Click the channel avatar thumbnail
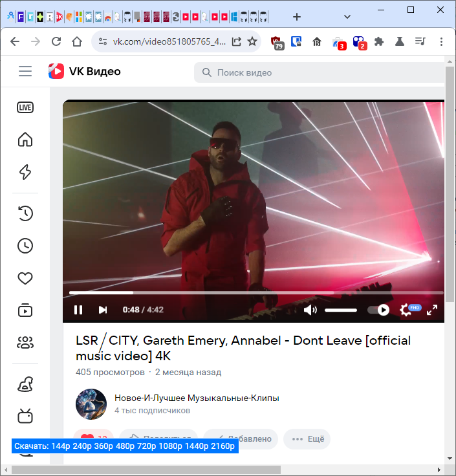The image size is (456, 476). click(x=91, y=404)
